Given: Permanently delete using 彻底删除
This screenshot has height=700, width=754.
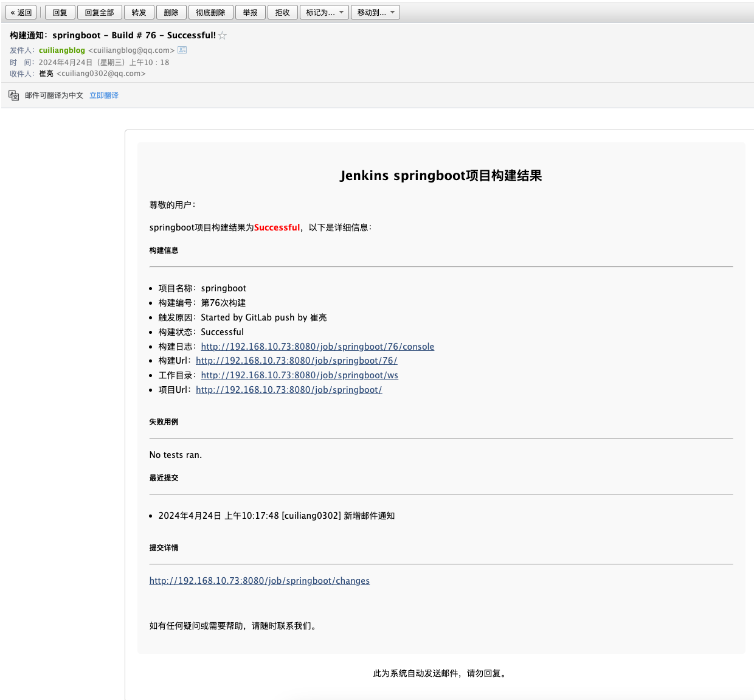Looking at the screenshot, I should click(210, 12).
